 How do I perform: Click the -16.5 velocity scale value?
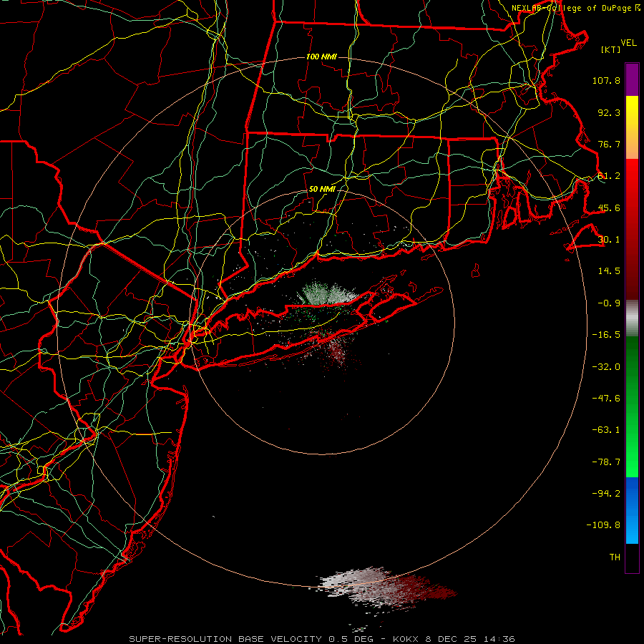606,335
